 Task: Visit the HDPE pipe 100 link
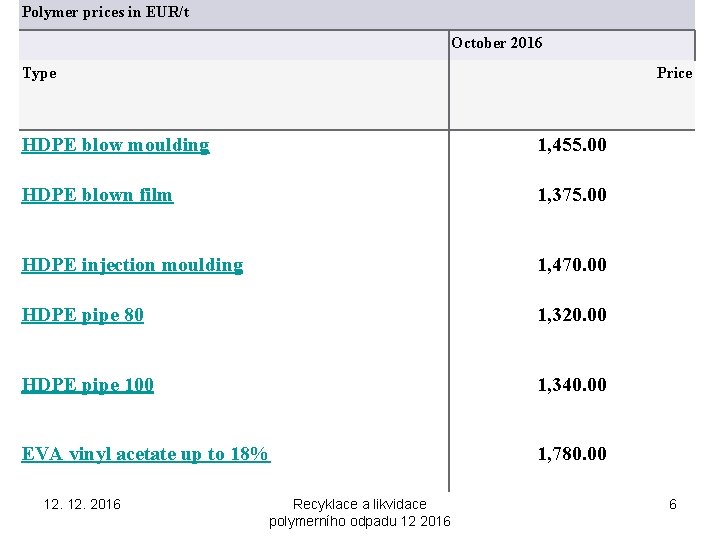[x=87, y=385]
